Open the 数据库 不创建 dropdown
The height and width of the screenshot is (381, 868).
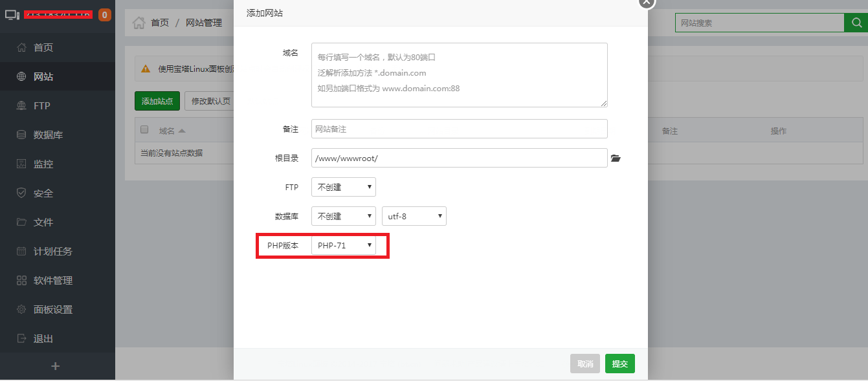(x=343, y=216)
